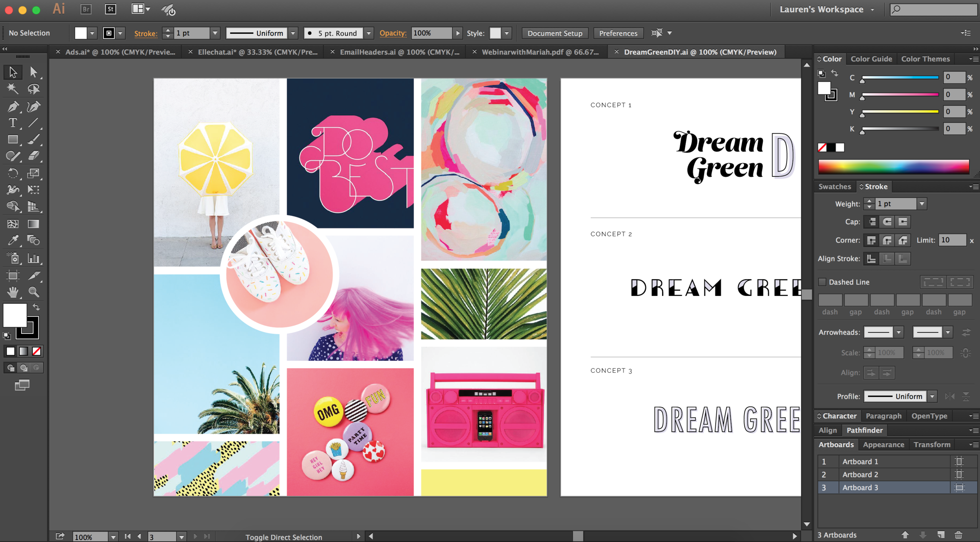Set the round join corner option
Screen dimensions: 980x542
pos(887,240)
